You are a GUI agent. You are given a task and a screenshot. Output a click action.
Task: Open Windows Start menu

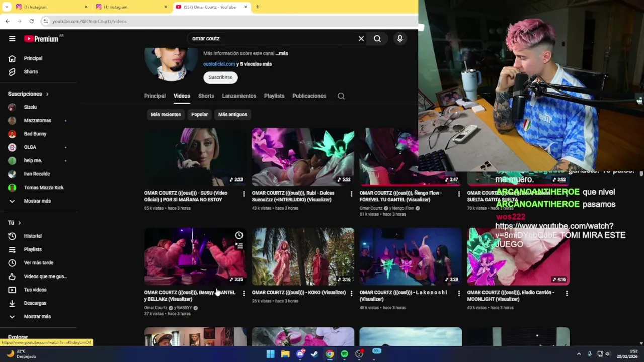pos(270,354)
